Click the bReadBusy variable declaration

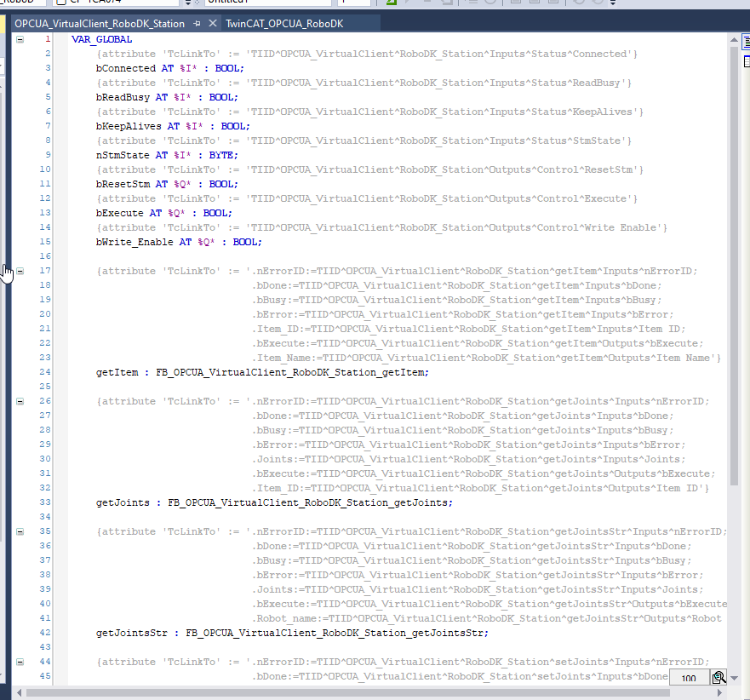point(167,97)
